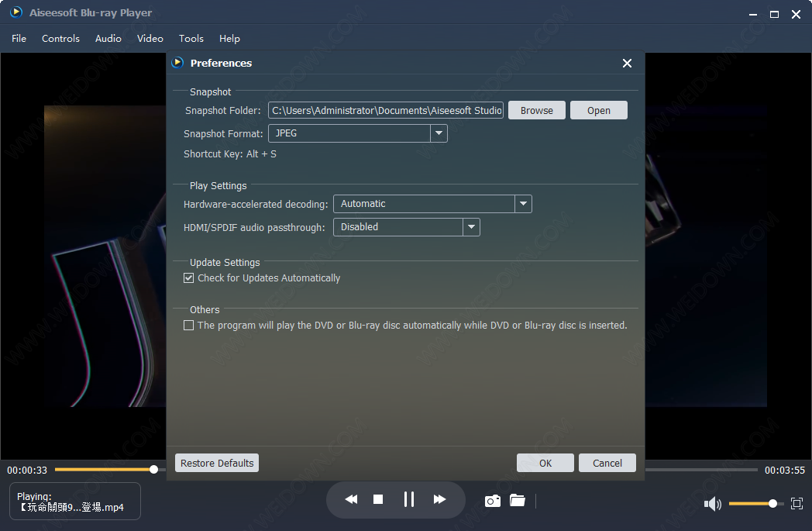The width and height of the screenshot is (812, 531).
Task: Enable automatic DVD or Blu-ray disc playback
Action: click(188, 326)
